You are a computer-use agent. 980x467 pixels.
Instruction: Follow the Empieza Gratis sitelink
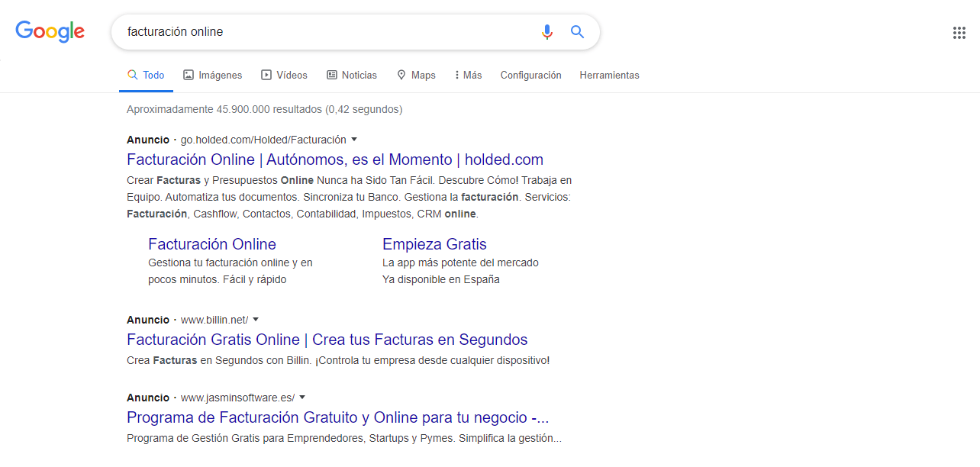(x=434, y=243)
